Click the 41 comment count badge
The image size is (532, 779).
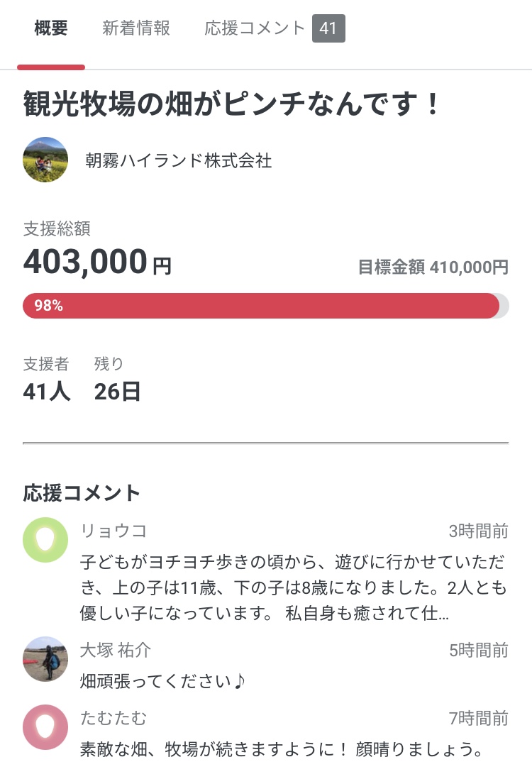tap(328, 29)
